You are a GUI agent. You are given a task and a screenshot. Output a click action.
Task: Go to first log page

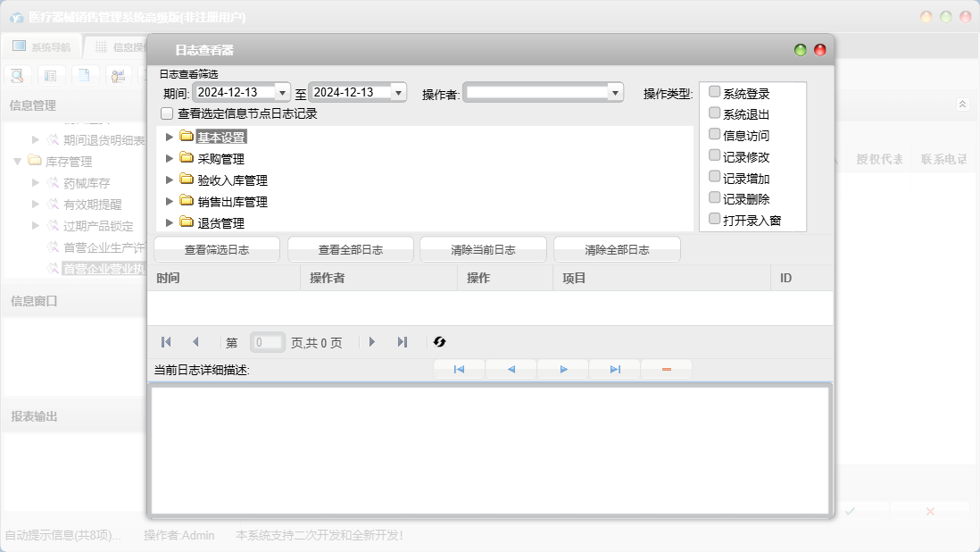[x=166, y=342]
